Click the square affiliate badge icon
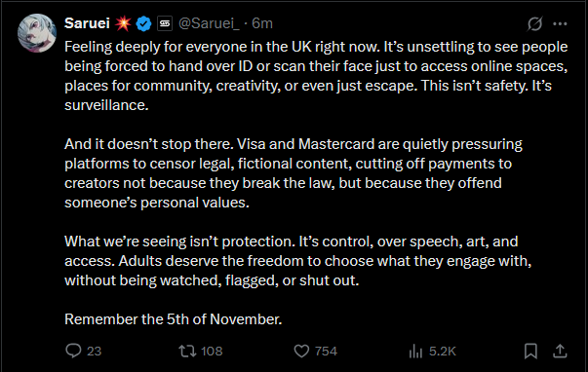Viewport: 588px width, 372px height. (165, 24)
